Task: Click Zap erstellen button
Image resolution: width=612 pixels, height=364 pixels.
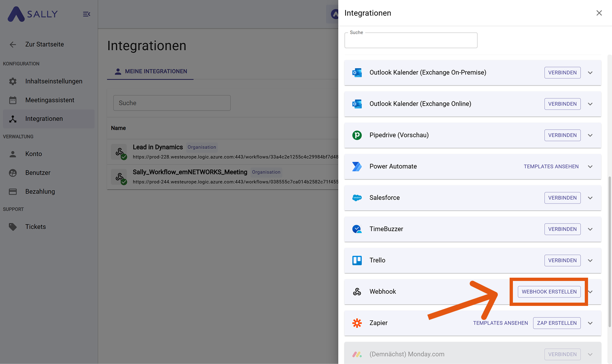Action: click(x=557, y=323)
